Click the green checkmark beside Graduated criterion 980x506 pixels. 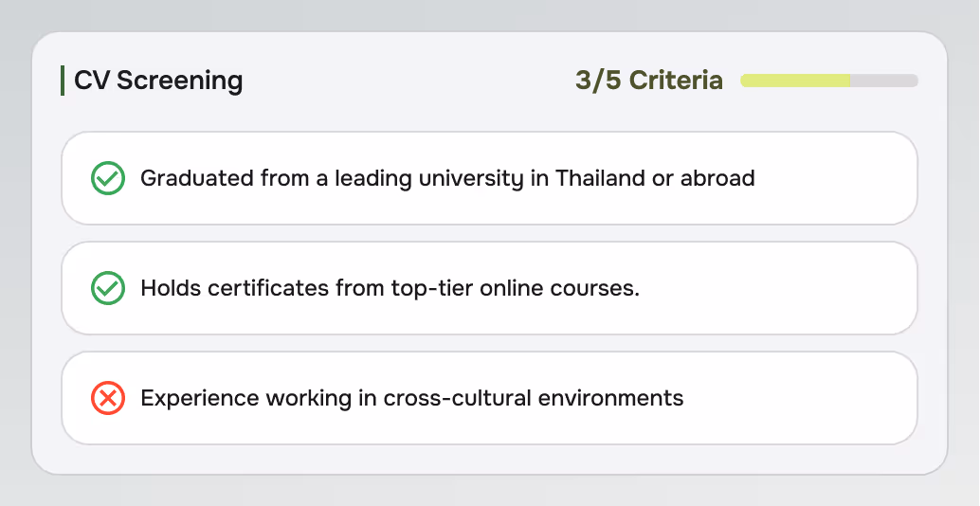[x=108, y=178]
